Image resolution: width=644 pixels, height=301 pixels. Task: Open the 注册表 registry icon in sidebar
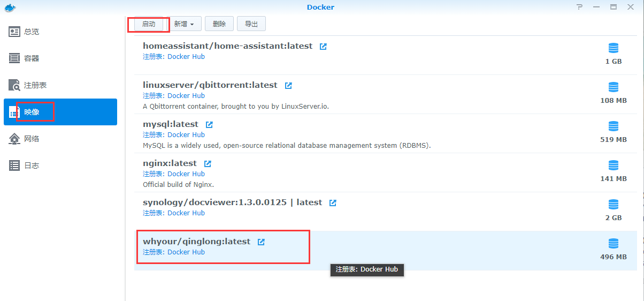coord(14,85)
